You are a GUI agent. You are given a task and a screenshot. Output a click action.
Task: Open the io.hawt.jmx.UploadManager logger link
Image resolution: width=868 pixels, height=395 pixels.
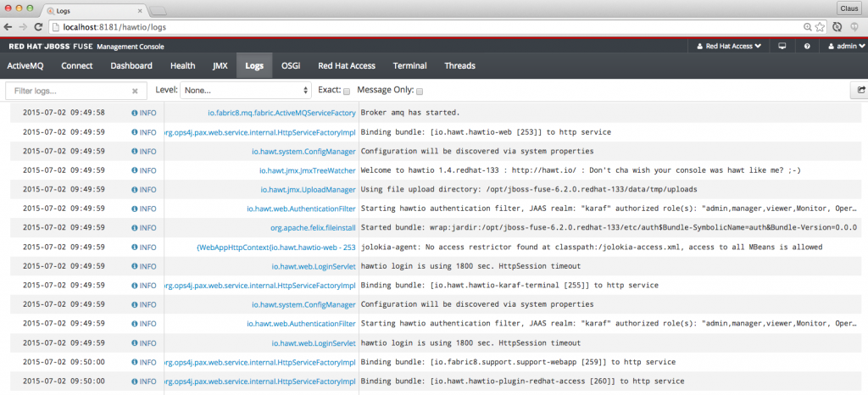click(308, 189)
